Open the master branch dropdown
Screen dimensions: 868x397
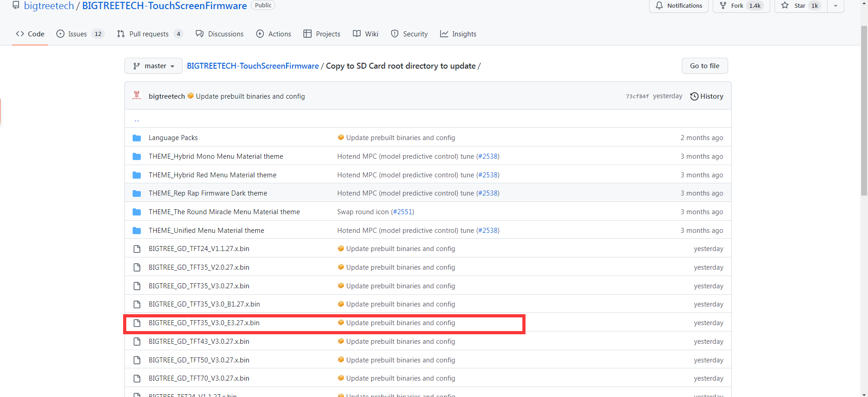[154, 66]
